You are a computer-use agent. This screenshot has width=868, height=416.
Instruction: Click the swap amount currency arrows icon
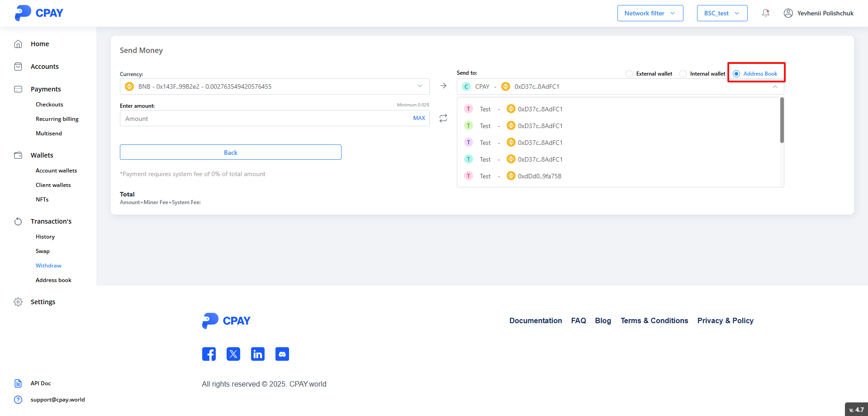(443, 118)
